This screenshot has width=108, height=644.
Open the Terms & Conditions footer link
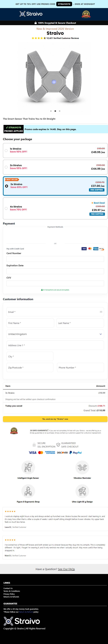12,591
